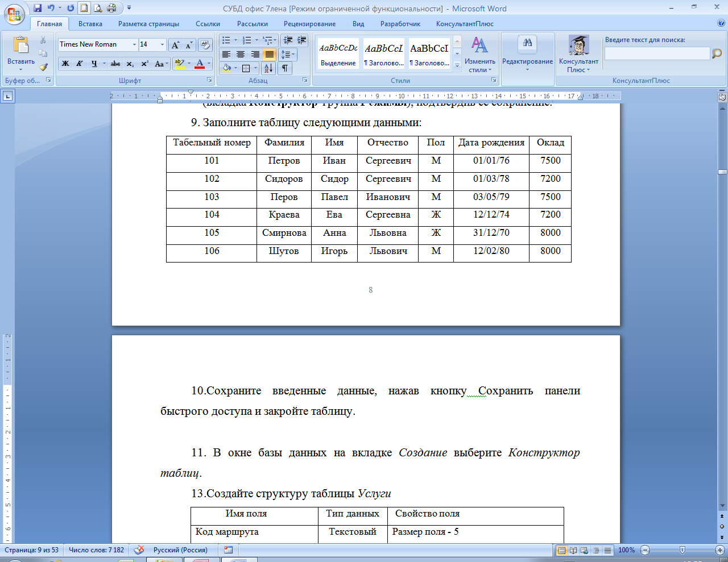Toggle superscript formatting
Viewport: 728px width, 562px height.
(x=144, y=64)
